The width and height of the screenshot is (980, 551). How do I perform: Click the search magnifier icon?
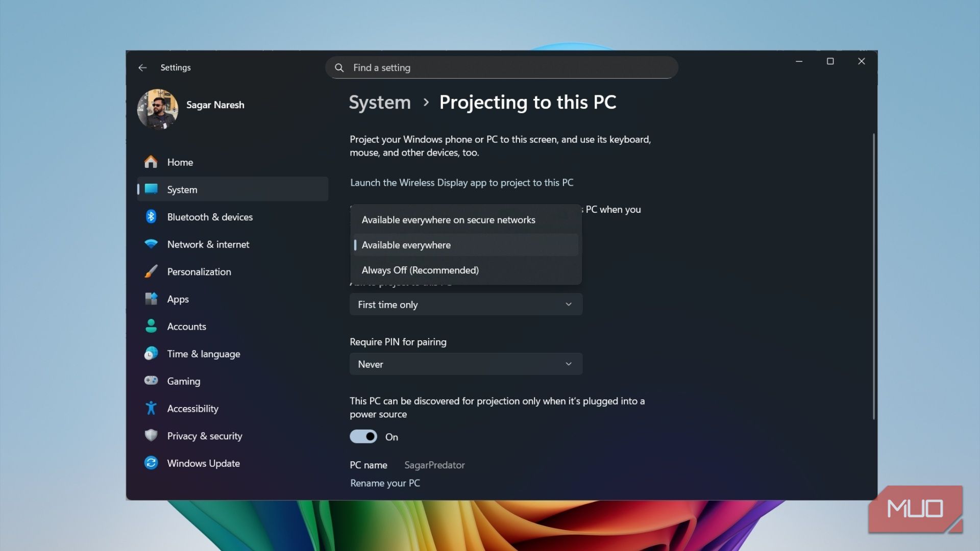pyautogui.click(x=339, y=67)
